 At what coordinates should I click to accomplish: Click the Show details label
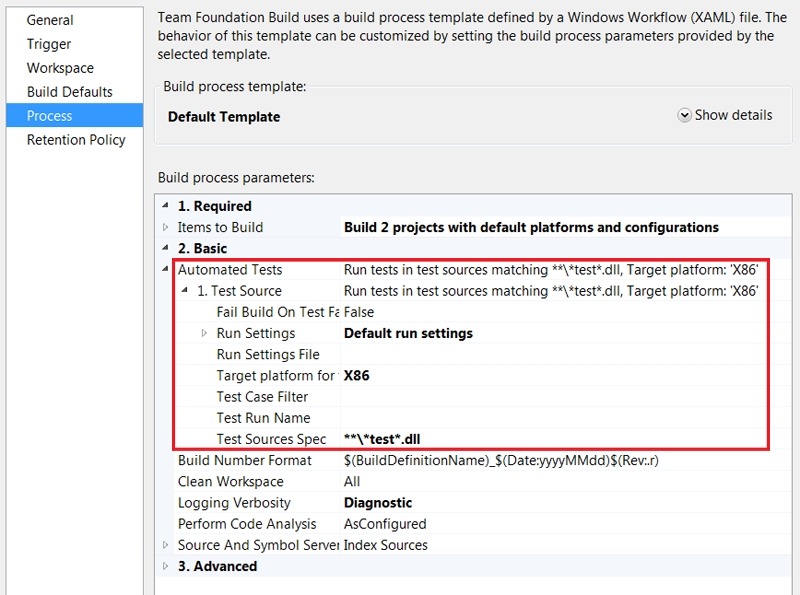(x=733, y=115)
